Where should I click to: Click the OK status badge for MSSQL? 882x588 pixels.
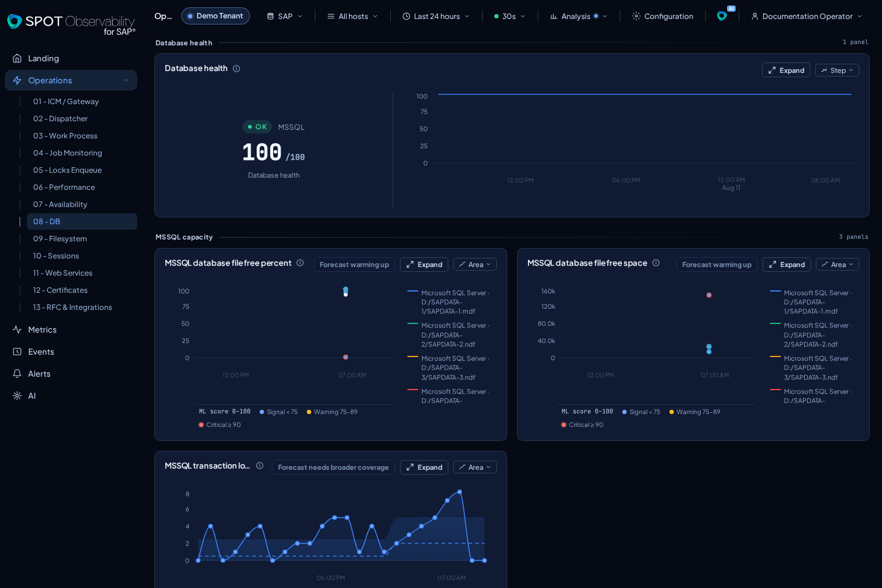[257, 127]
